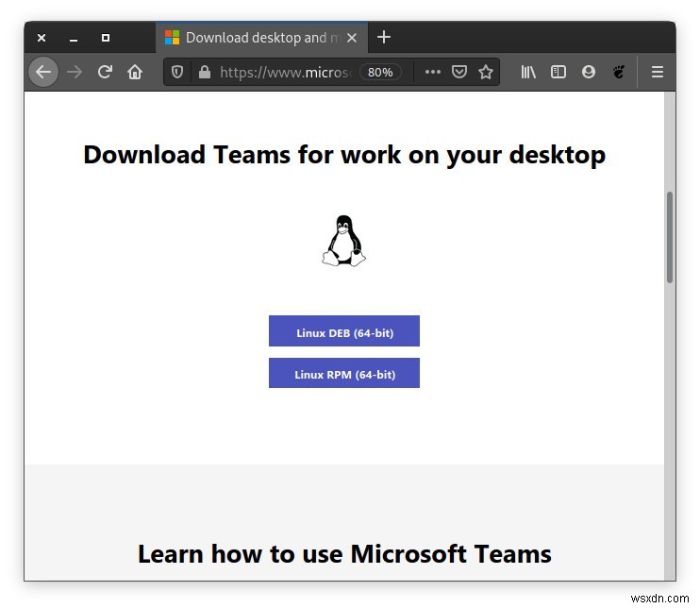Open the tracking protection shield panel
Viewport: 700px width, 608px height.
pos(177,72)
